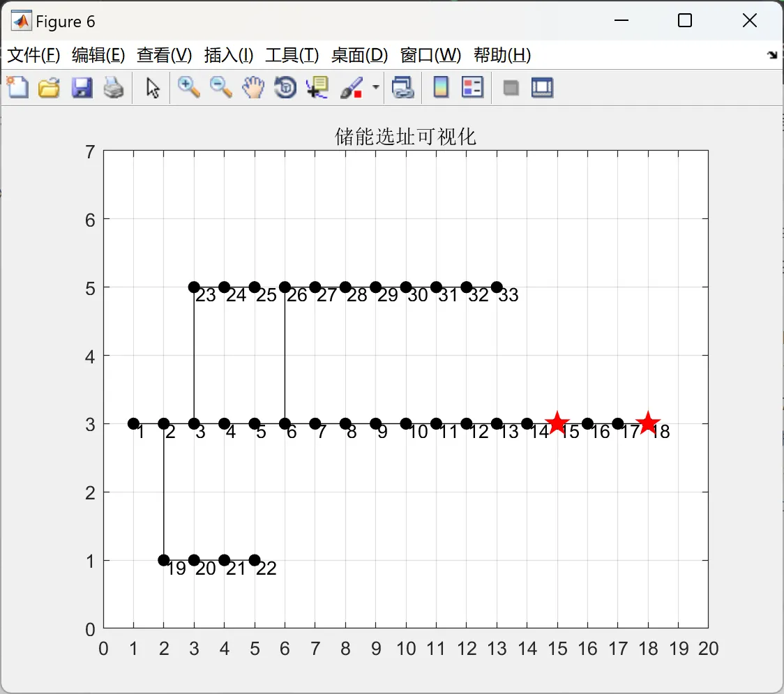Select the Brush data tool
Screen dimensions: 784x694
coord(352,88)
